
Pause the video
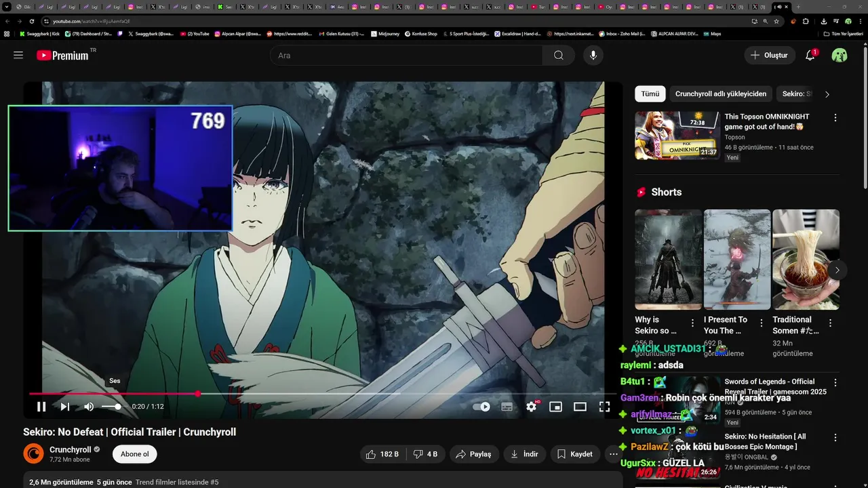41,407
